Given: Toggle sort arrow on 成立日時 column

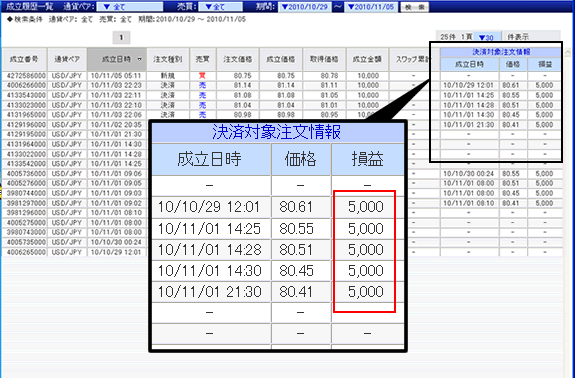Looking at the screenshot, I should pos(140,59).
